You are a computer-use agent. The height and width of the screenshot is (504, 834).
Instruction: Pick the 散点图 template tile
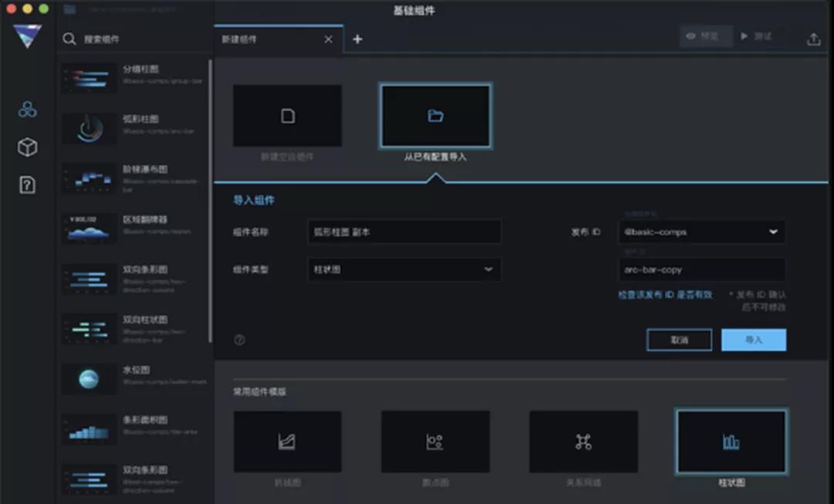pyautogui.click(x=435, y=441)
